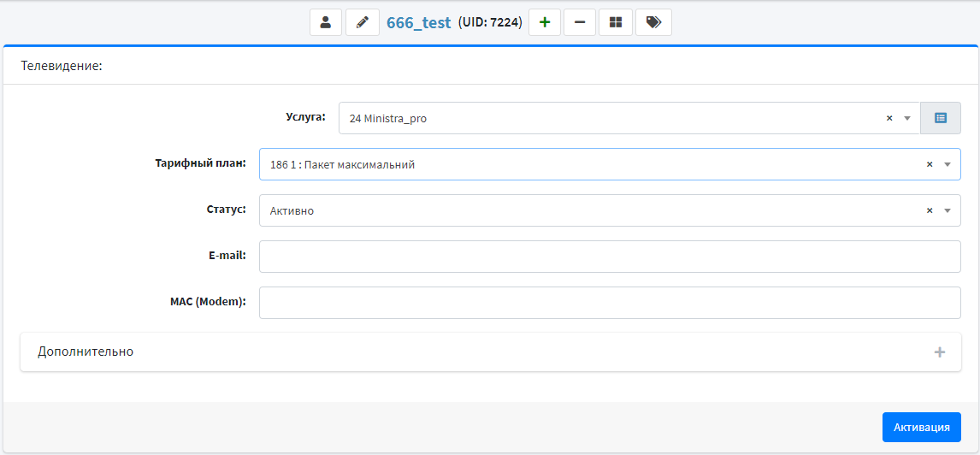Click the selected value Активно

pos(292,210)
